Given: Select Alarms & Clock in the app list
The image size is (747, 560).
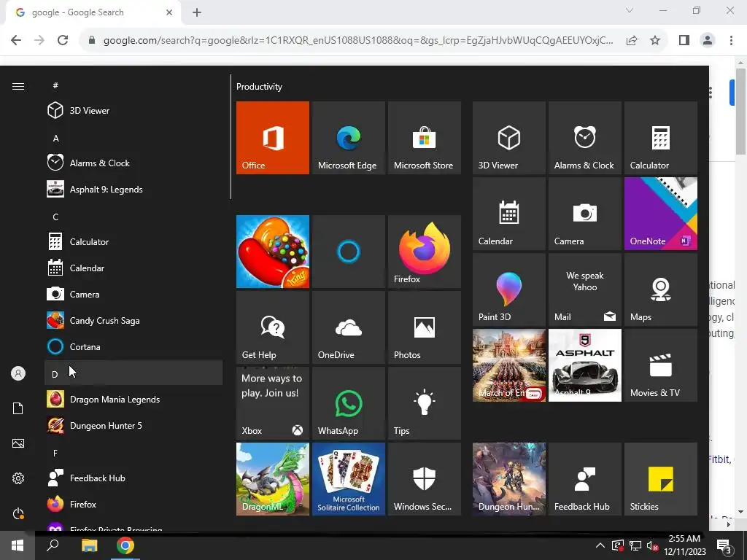Looking at the screenshot, I should (x=133, y=163).
